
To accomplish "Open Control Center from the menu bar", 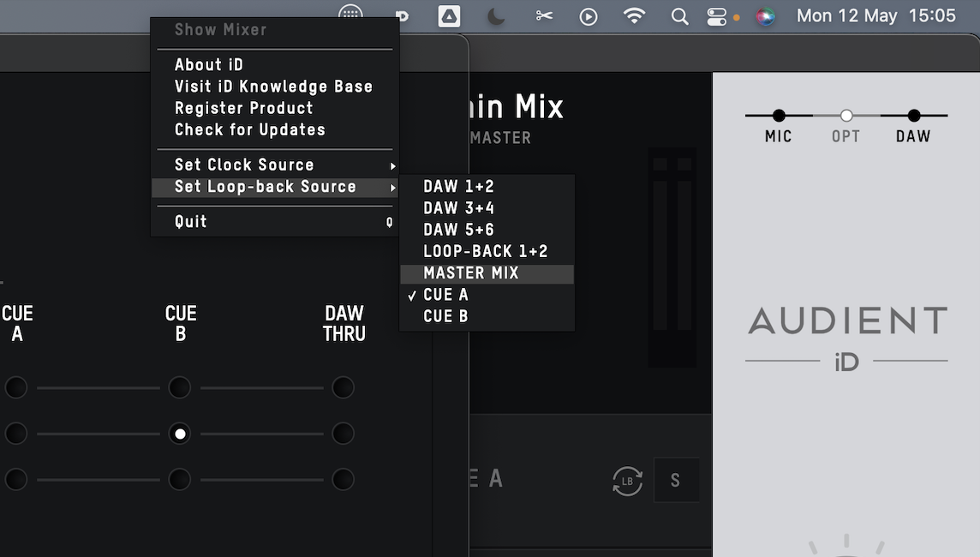I will point(716,17).
